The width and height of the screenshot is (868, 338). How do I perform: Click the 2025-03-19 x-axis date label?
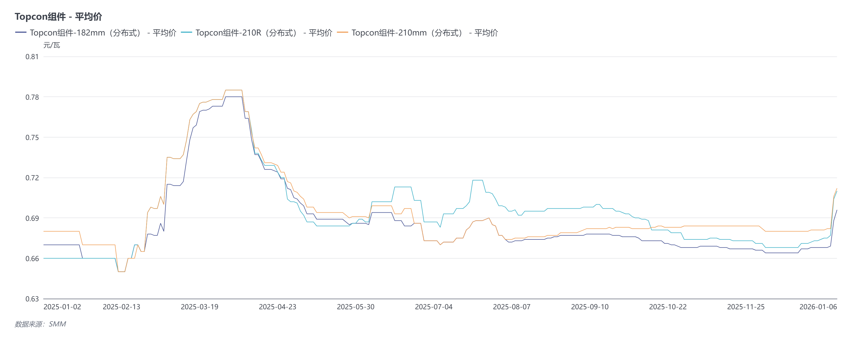point(199,307)
